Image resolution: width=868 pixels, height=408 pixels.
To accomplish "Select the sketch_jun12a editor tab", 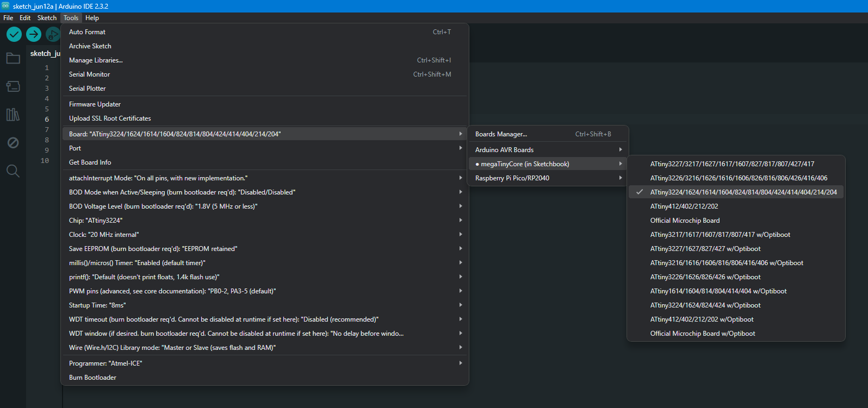I will pyautogui.click(x=45, y=53).
